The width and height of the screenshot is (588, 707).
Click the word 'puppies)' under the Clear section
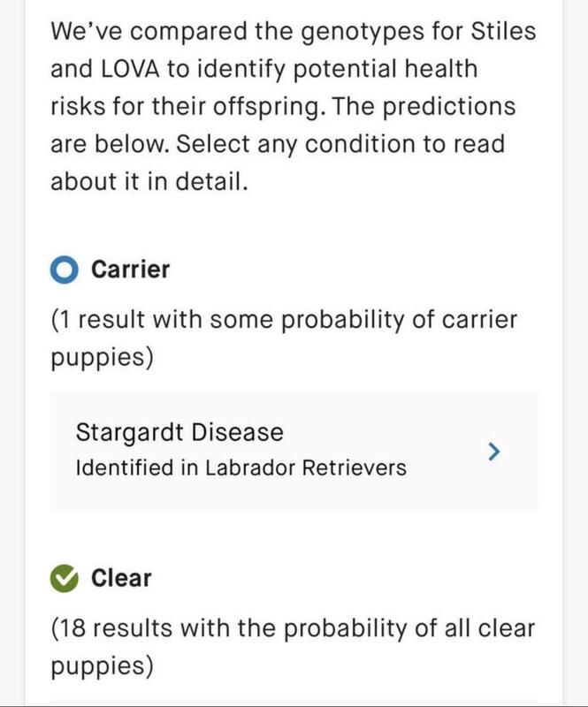pyautogui.click(x=102, y=667)
